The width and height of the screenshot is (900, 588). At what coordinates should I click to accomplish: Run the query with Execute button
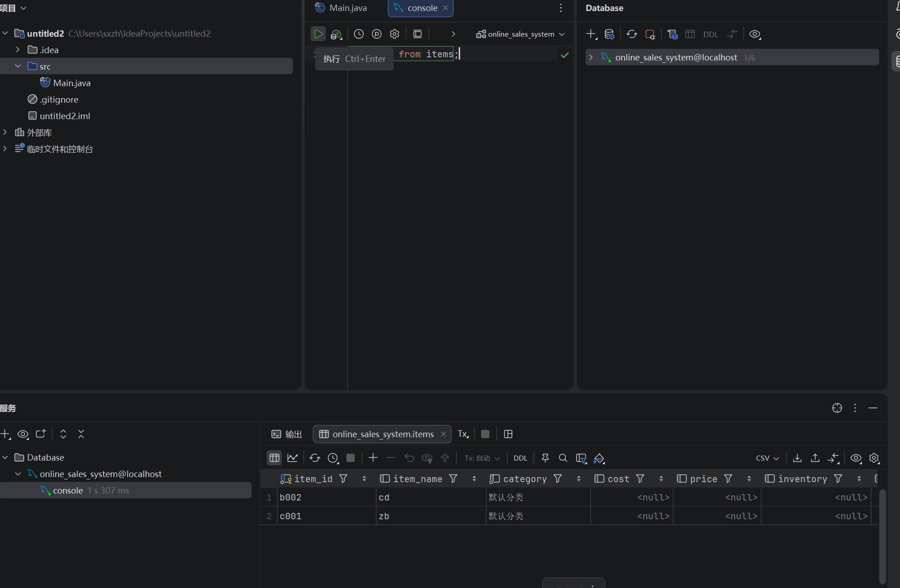(318, 34)
